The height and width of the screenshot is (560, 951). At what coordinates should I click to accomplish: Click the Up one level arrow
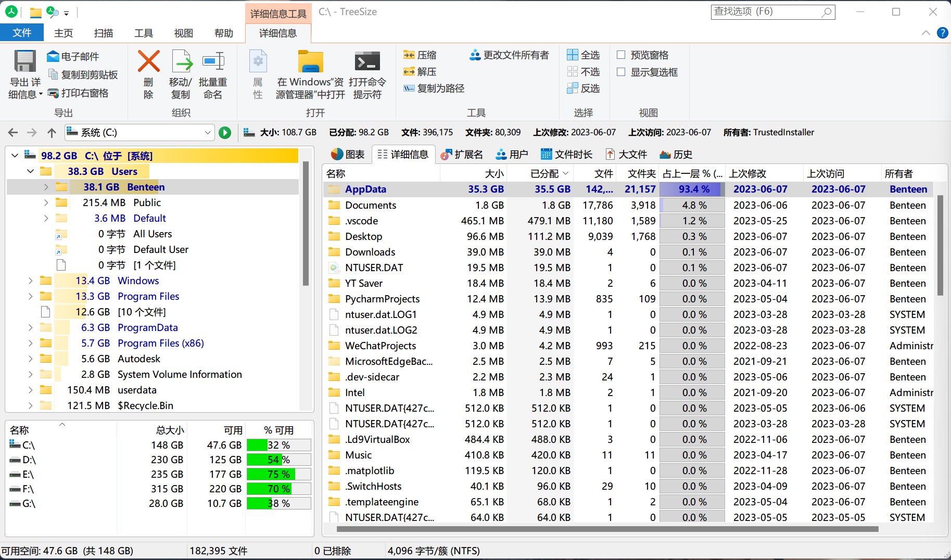(52, 133)
